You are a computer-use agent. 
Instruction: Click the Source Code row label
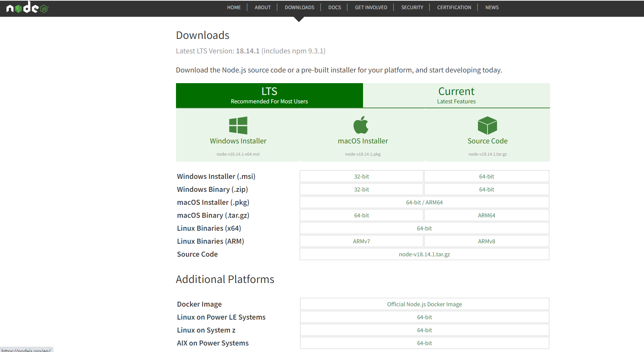pos(197,254)
